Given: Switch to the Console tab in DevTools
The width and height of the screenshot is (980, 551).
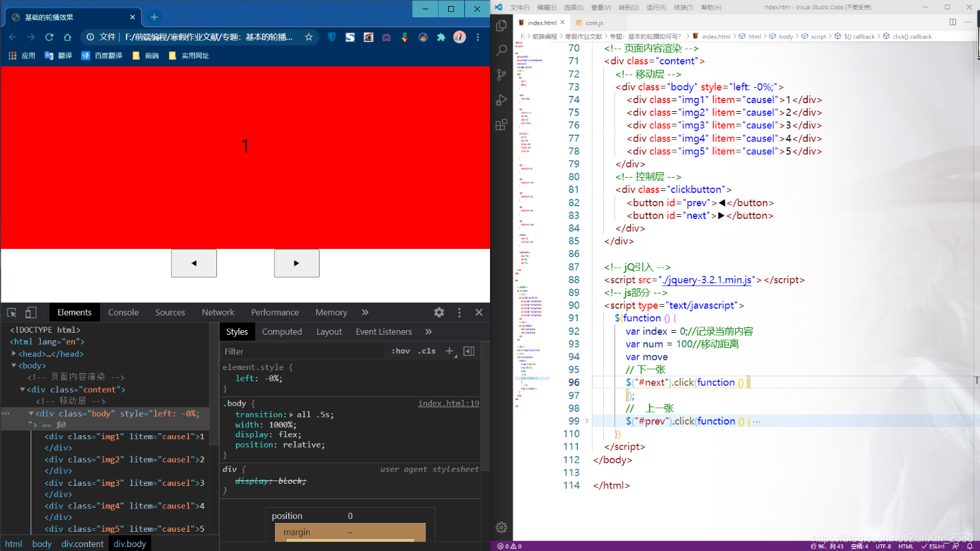Looking at the screenshot, I should point(123,312).
